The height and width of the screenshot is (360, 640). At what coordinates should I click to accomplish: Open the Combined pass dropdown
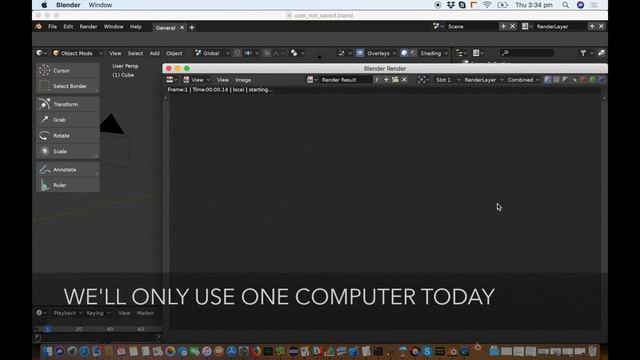click(523, 80)
